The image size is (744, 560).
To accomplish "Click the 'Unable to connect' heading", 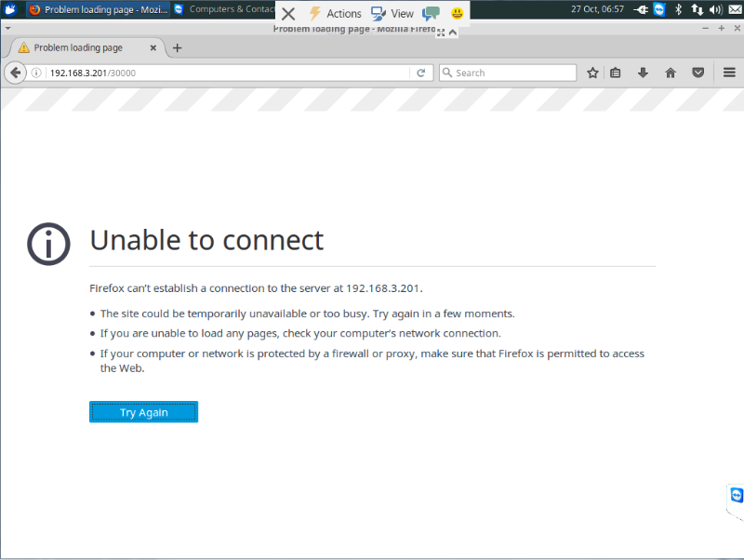I will tap(206, 240).
